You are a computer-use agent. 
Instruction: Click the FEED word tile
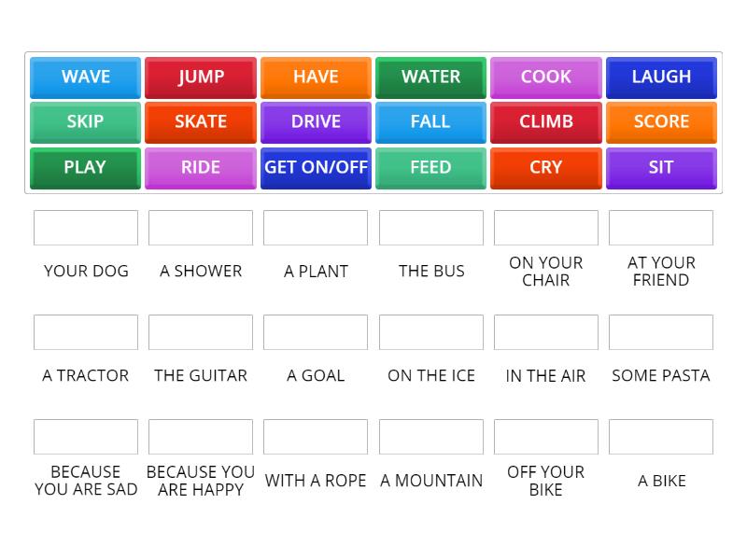point(430,168)
